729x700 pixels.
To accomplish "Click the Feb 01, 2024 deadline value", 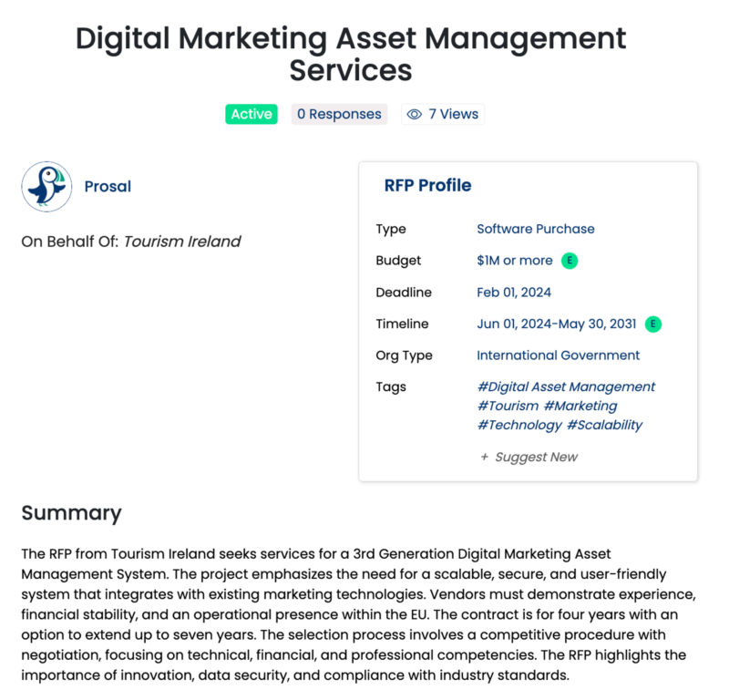I will pyautogui.click(x=514, y=292).
